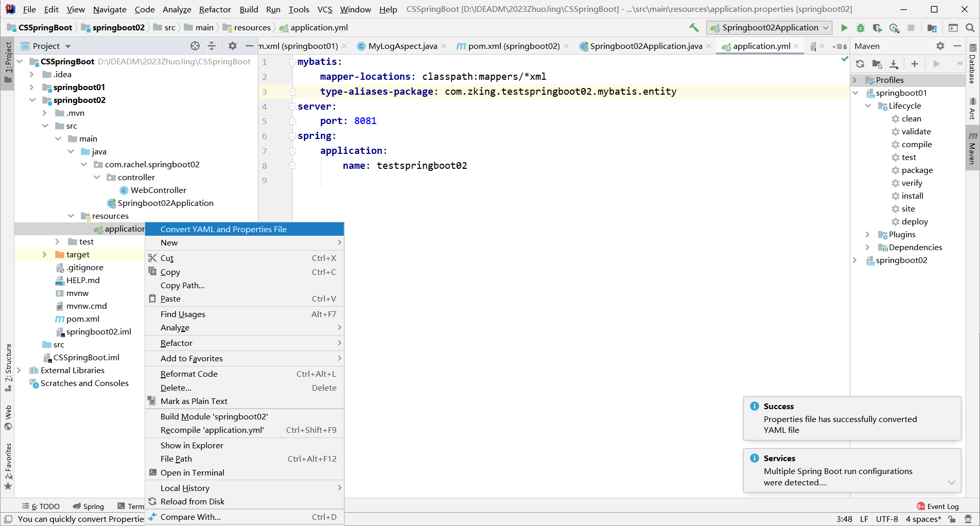Screen dimensions: 980x526
Task: Expand the target folder
Action: pyautogui.click(x=45, y=254)
